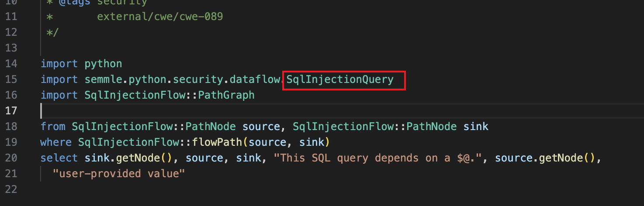Click PathGraph in the line 16 import
The width and height of the screenshot is (644, 206).
click(x=226, y=95)
